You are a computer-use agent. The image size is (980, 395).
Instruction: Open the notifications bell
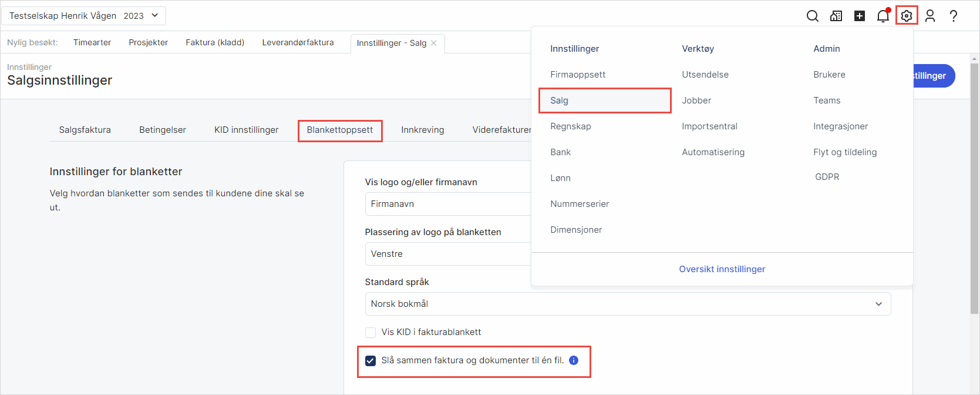883,16
